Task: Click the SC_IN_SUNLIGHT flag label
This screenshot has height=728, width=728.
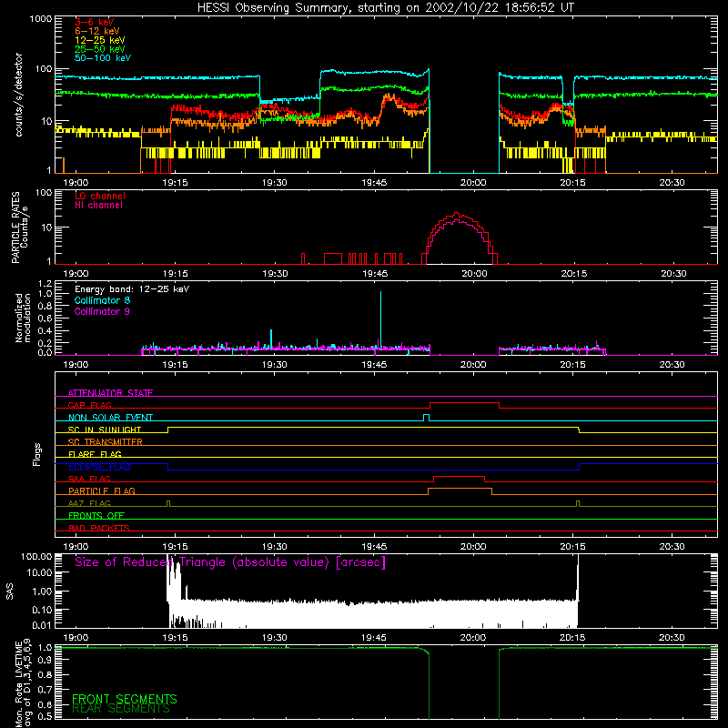Action: (105, 430)
